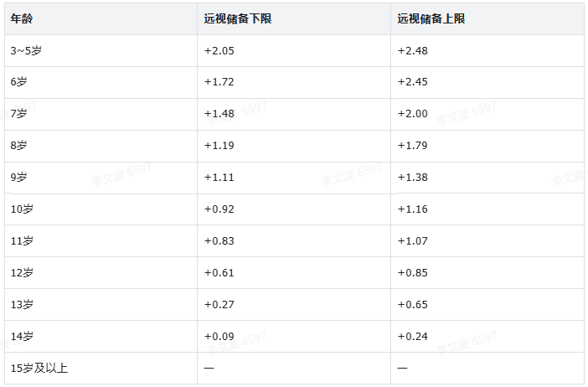Select the +0.83 value for 11岁

[219, 240]
